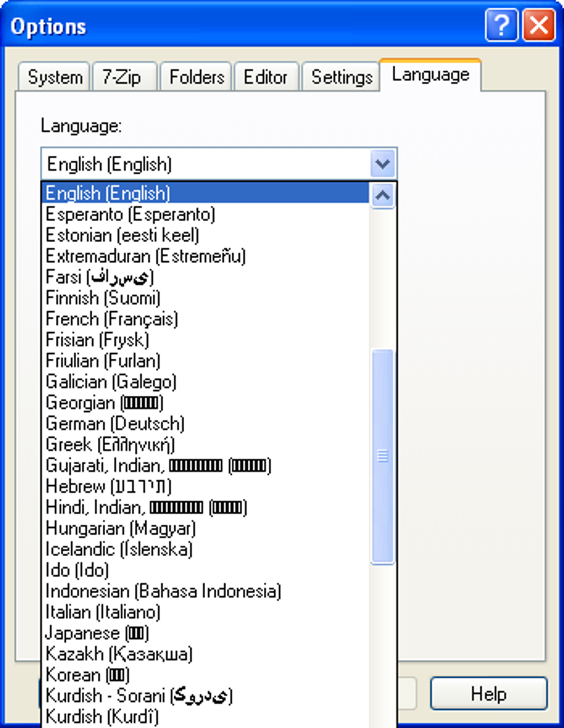
Task: Click the language list scrollbar thumb
Action: [383, 457]
